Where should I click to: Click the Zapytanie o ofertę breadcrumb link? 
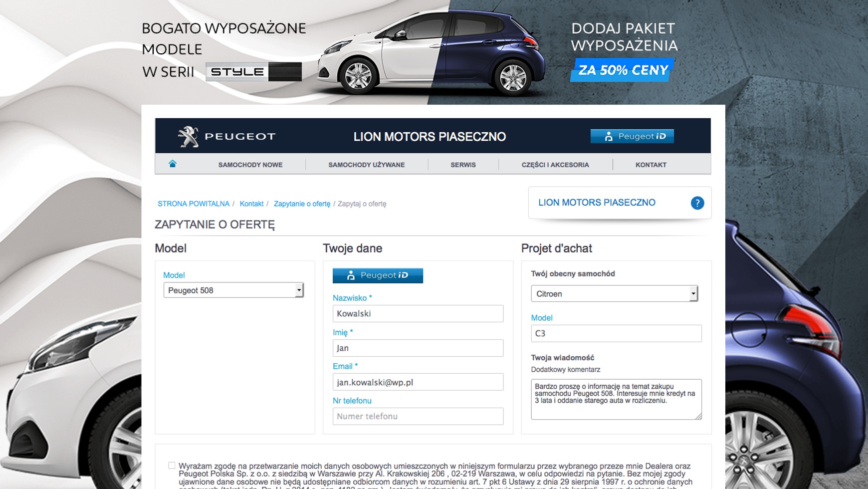302,204
